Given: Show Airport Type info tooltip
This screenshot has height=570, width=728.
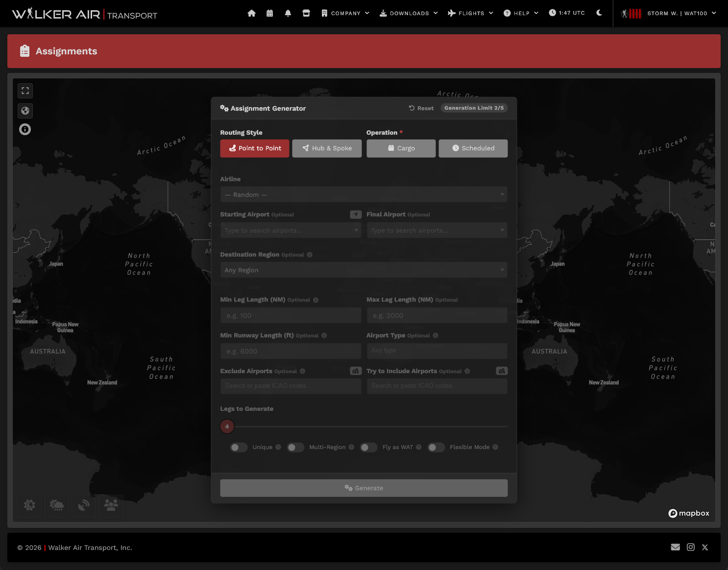Looking at the screenshot, I should (x=436, y=335).
